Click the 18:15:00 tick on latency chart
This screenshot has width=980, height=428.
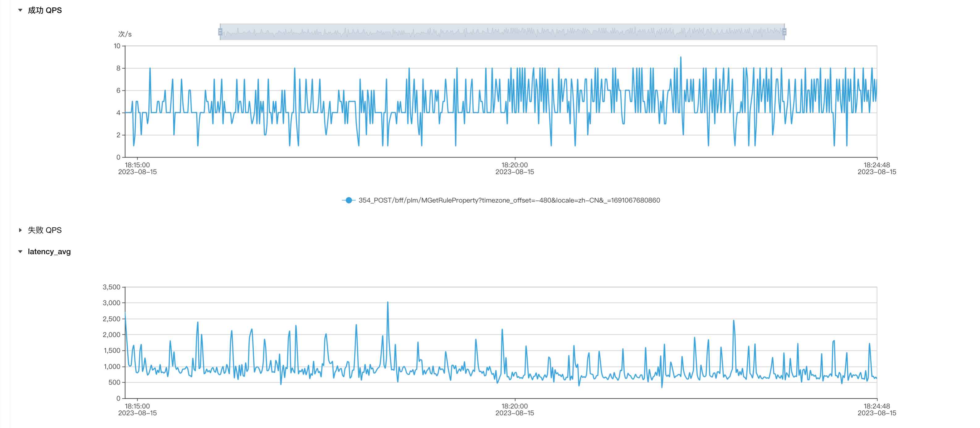[x=137, y=406]
